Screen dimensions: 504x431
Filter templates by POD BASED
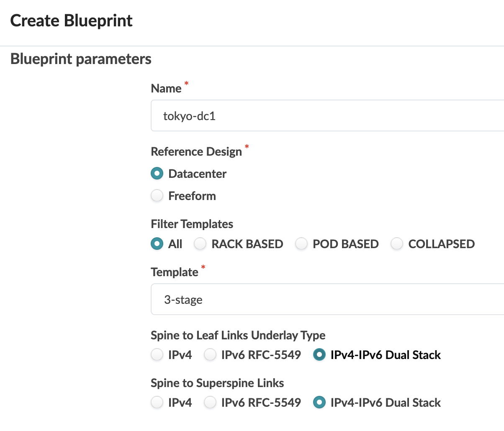[x=301, y=244]
